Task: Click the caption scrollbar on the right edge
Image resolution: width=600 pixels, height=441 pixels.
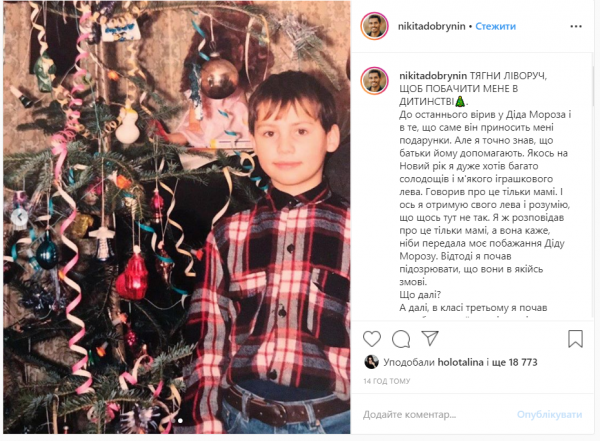Action: pos(593,88)
